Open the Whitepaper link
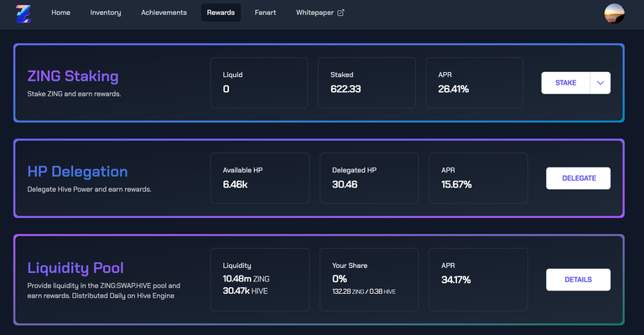This screenshot has width=644, height=335. pos(320,13)
